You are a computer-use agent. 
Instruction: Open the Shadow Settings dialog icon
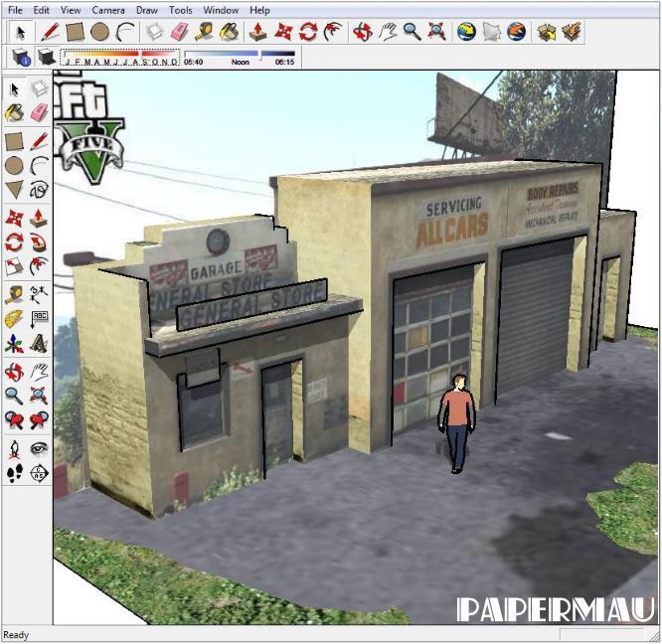click(x=21, y=57)
